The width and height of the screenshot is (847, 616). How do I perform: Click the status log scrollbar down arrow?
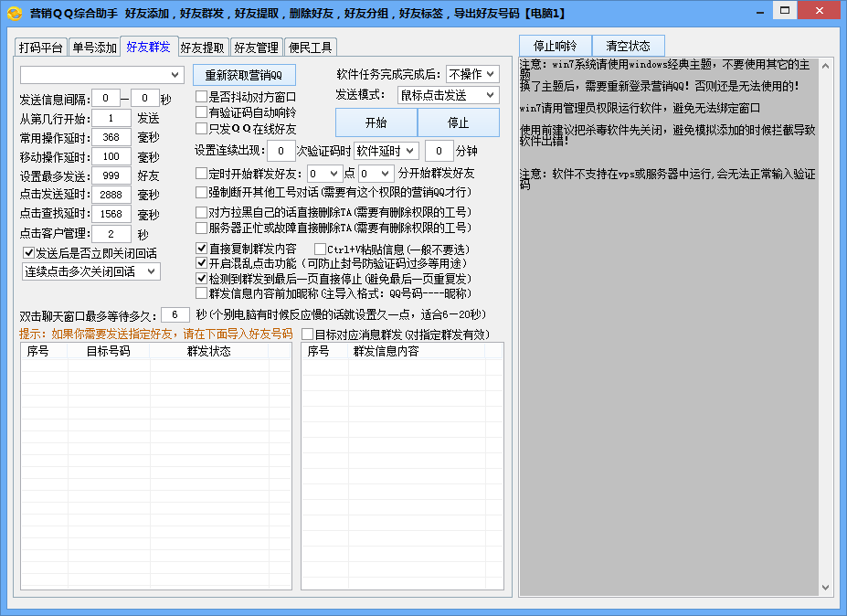(x=826, y=589)
